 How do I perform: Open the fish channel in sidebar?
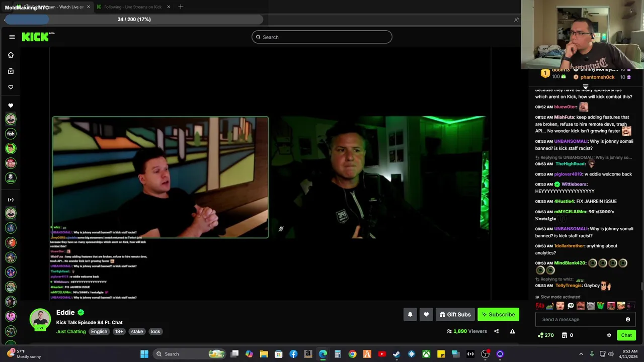[11, 134]
